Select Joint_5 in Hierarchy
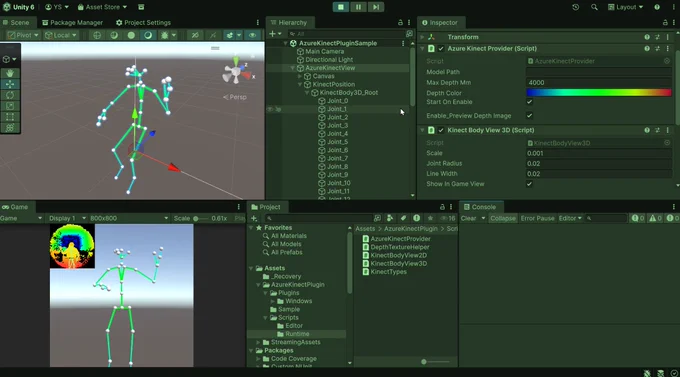The height and width of the screenshot is (377, 680). (x=337, y=142)
